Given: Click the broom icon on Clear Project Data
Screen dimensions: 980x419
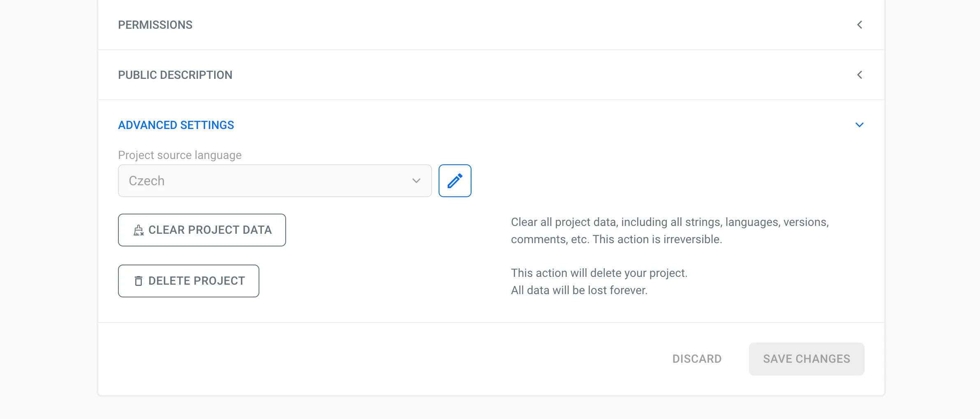Looking at the screenshot, I should 138,230.
